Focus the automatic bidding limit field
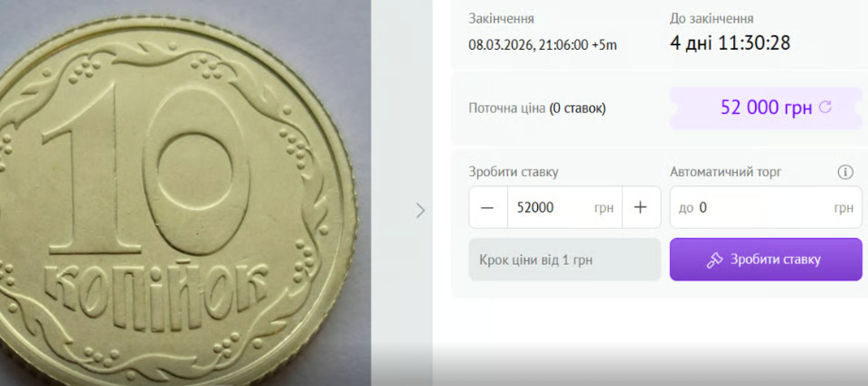Viewport: 868px width, 386px height. tap(766, 208)
